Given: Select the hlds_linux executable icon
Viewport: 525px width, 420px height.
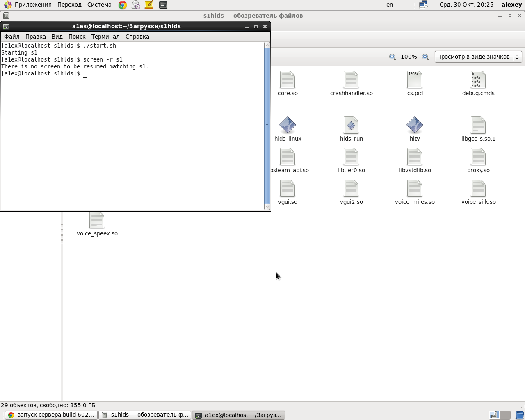Looking at the screenshot, I should pos(288,125).
